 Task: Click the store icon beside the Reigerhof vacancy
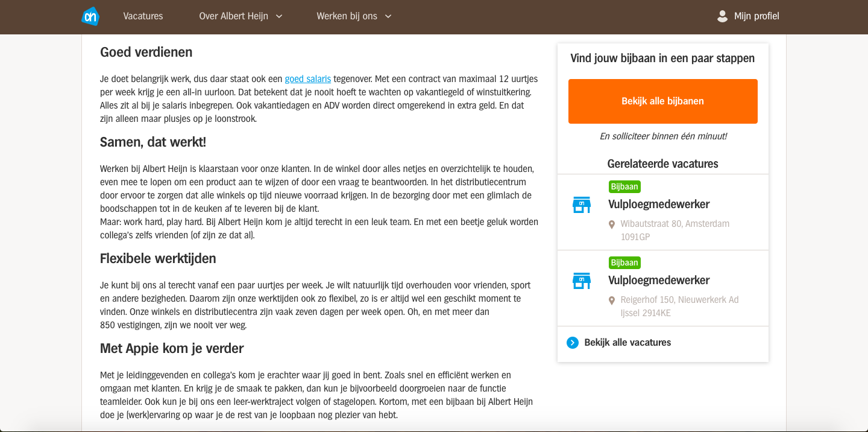(581, 281)
